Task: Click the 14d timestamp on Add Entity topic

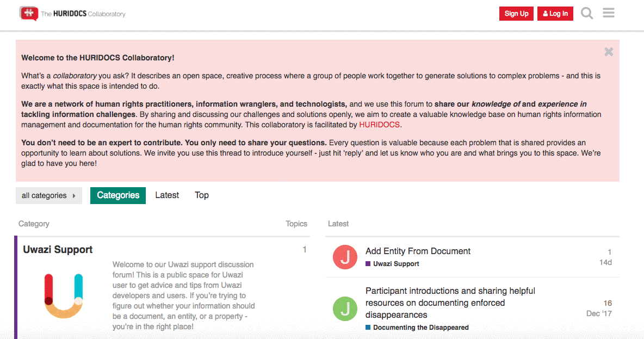Action: coord(605,262)
